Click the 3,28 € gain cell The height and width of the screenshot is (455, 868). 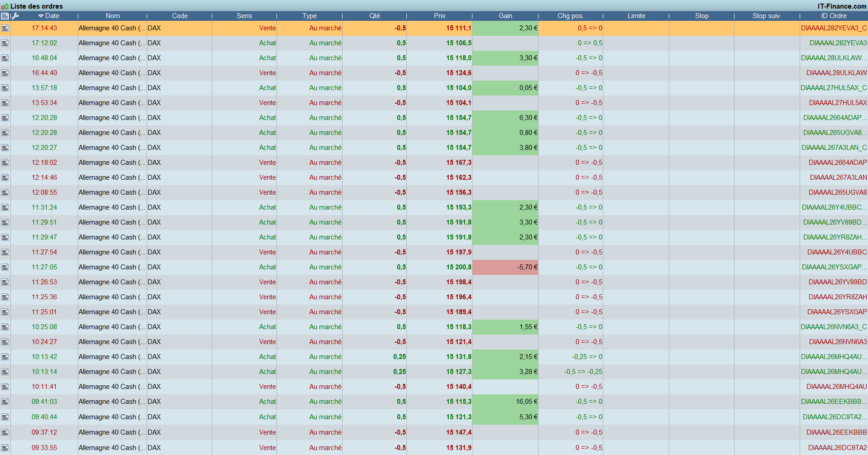tap(506, 372)
